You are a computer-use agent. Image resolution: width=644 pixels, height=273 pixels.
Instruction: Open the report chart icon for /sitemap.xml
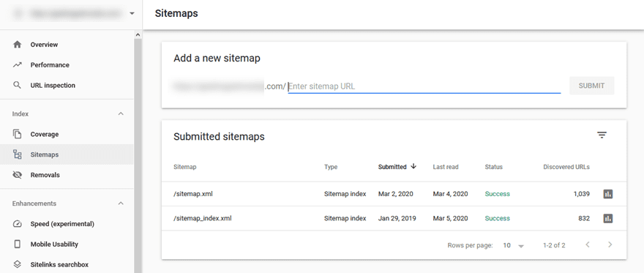coord(608,194)
